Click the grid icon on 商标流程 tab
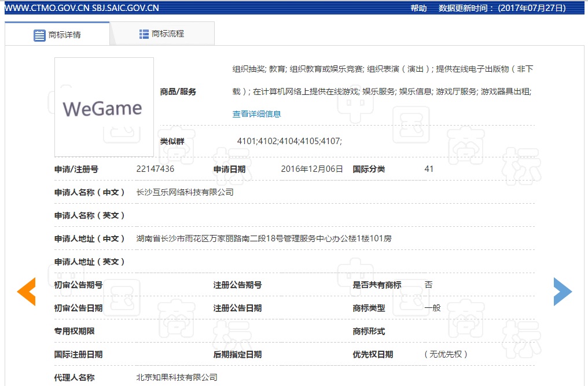Viewport: 588px width, 386px height. tap(144, 34)
